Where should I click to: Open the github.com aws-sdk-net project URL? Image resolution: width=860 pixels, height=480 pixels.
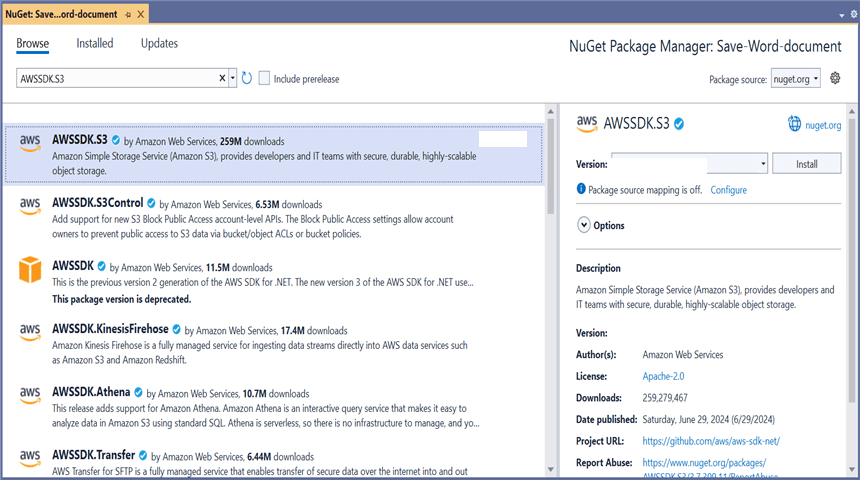click(x=711, y=441)
